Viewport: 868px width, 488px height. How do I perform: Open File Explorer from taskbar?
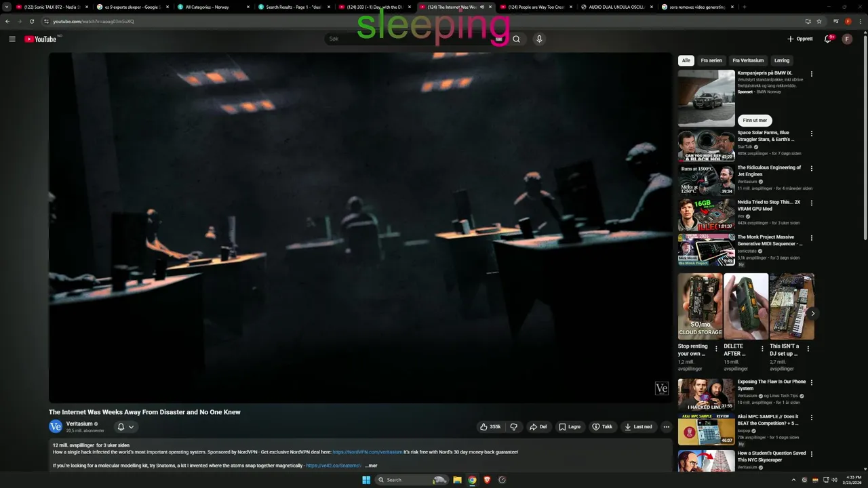tap(457, 480)
